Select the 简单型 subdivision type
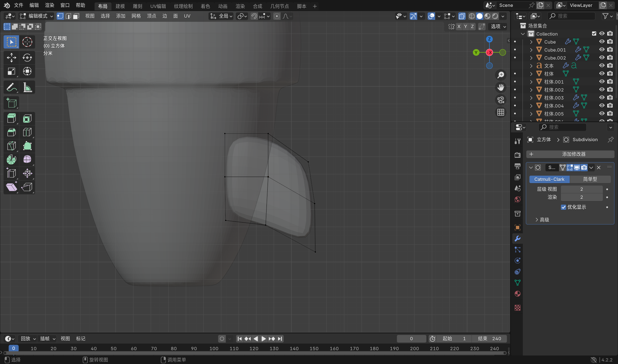618x364 pixels. click(x=590, y=179)
